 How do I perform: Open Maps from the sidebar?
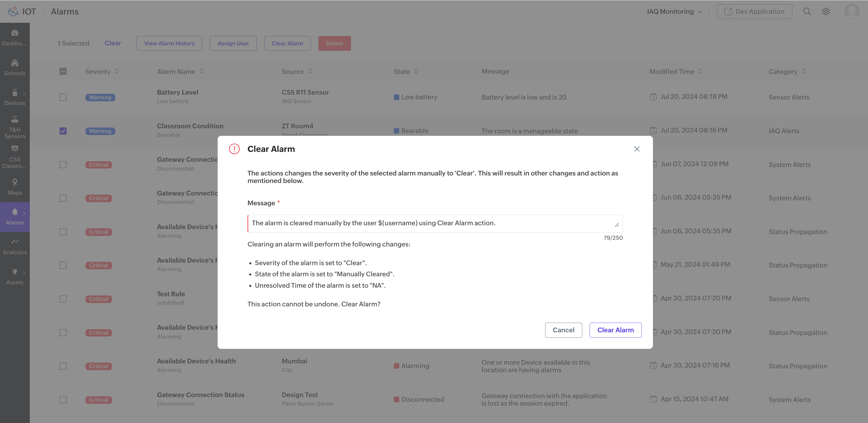click(x=15, y=187)
